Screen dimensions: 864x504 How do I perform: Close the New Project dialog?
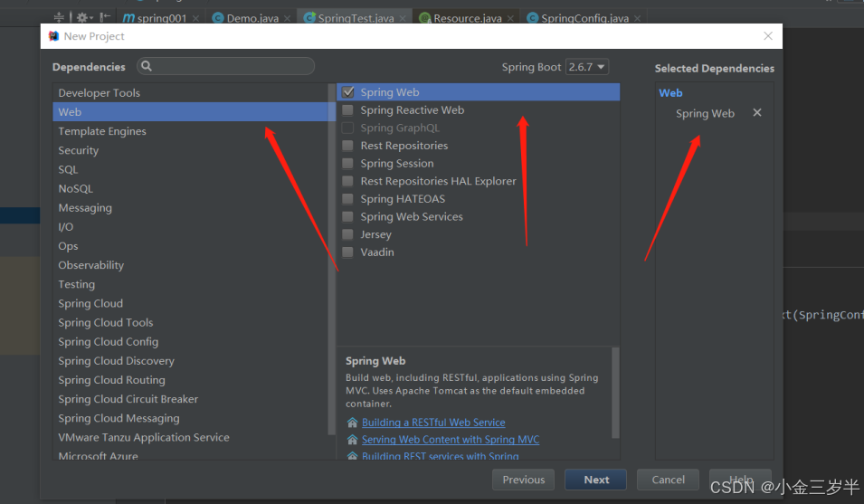tap(768, 36)
